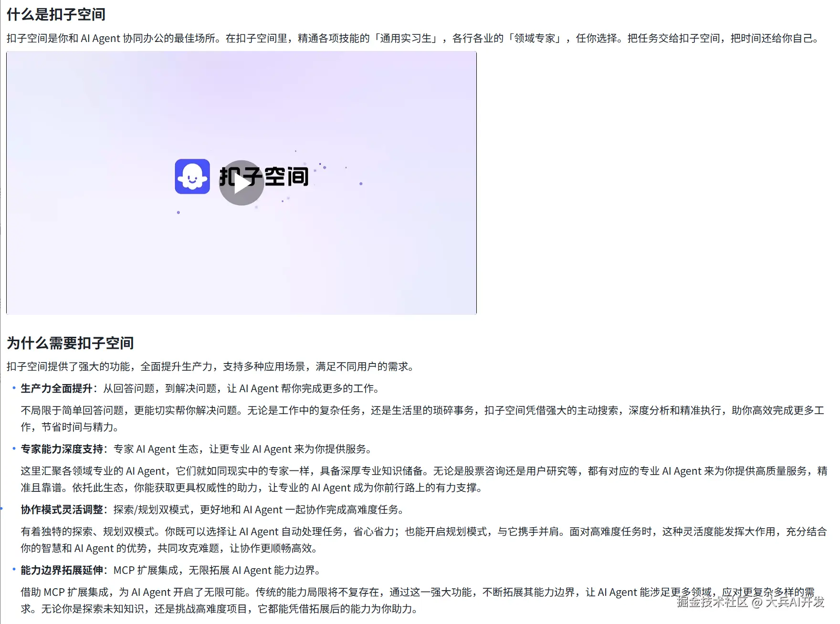Click the text "专家 AI Agent 生态"
The height and width of the screenshot is (624, 840).
[x=156, y=449]
